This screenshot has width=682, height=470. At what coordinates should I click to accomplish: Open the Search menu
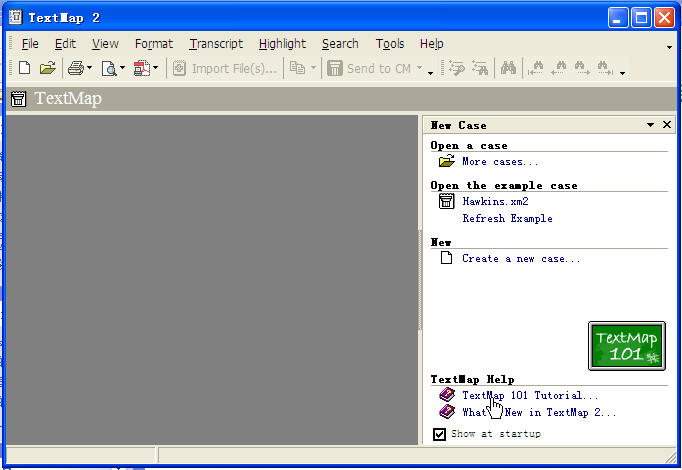coord(340,44)
